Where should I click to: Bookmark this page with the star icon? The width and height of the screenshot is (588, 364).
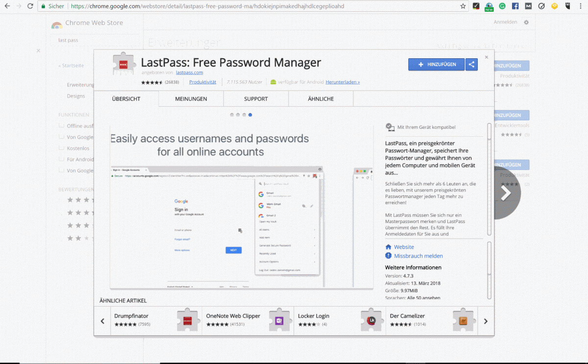coord(463,6)
